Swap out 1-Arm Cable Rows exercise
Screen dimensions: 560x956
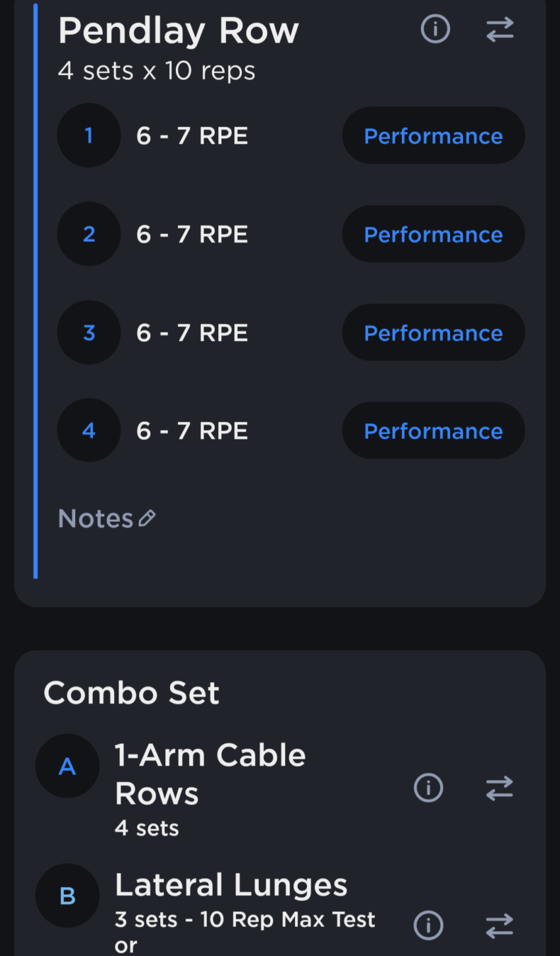499,787
